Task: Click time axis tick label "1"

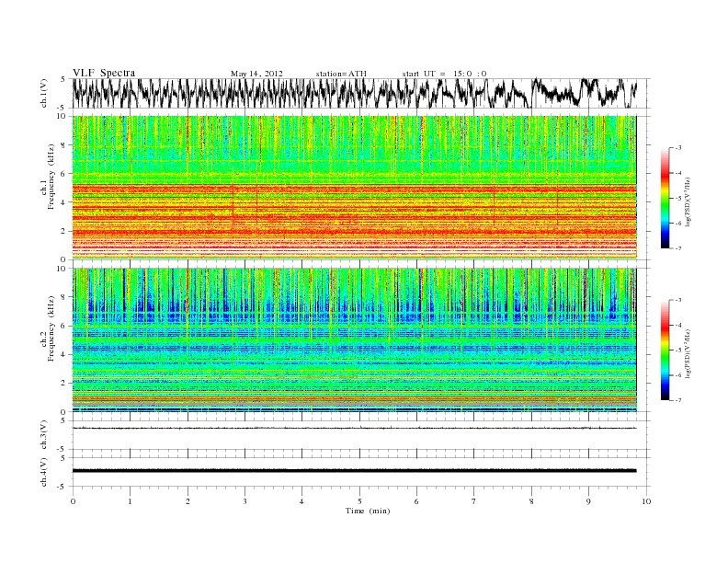Action: point(130,501)
